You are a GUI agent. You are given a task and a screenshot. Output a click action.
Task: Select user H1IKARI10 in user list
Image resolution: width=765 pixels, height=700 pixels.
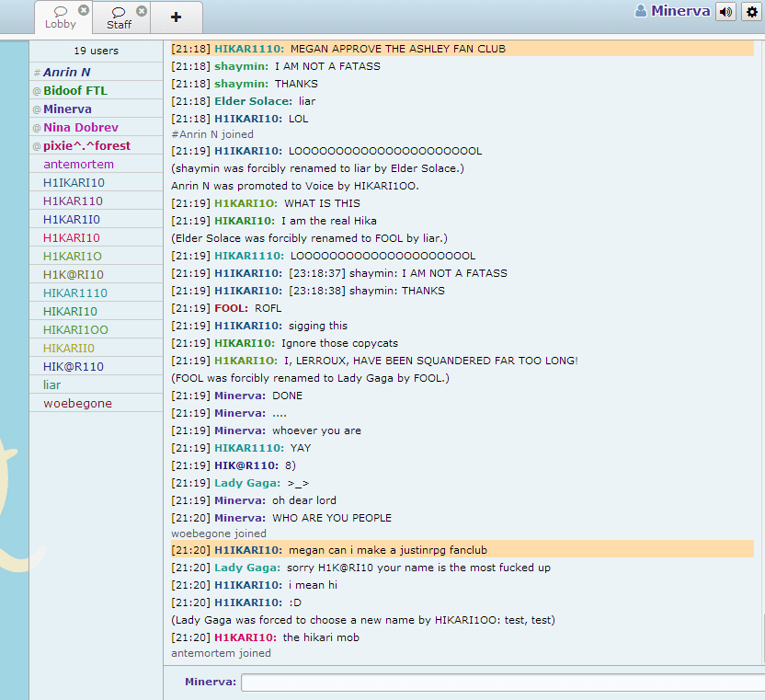97,182
